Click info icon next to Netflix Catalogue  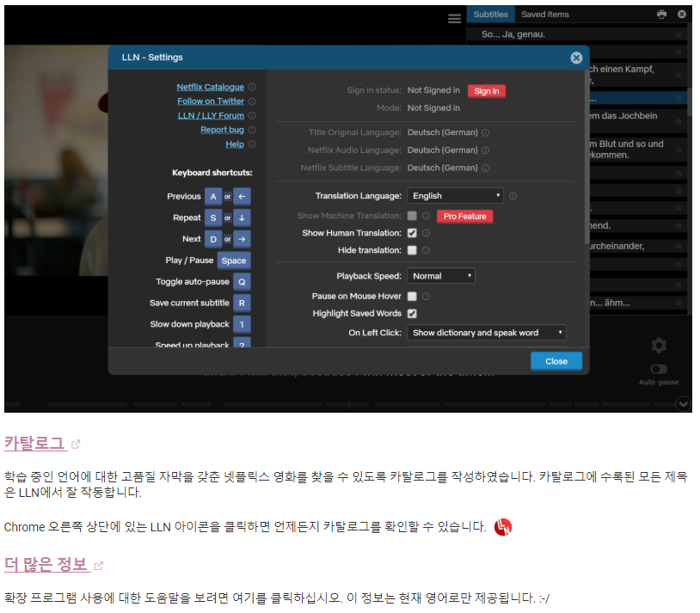[251, 87]
